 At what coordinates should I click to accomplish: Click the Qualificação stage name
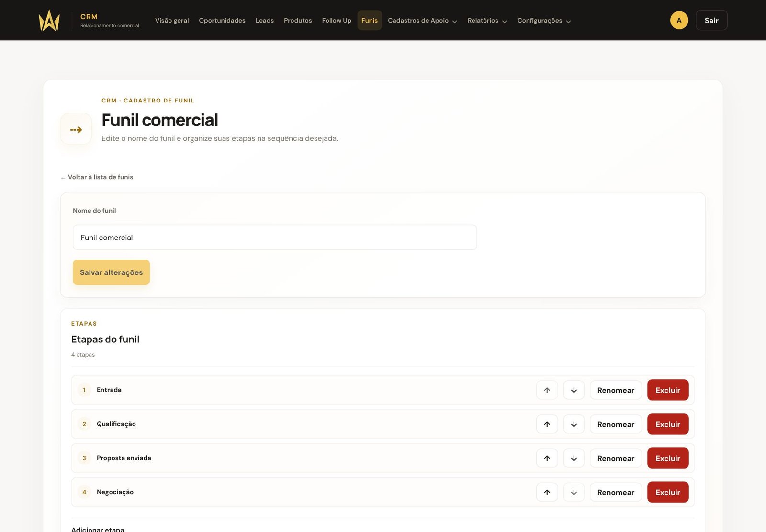pyautogui.click(x=116, y=424)
